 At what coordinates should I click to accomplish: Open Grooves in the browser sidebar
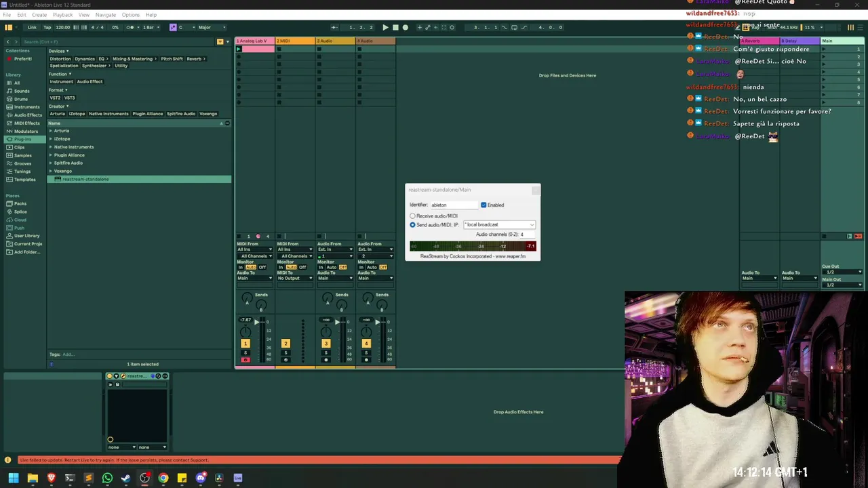[22, 163]
